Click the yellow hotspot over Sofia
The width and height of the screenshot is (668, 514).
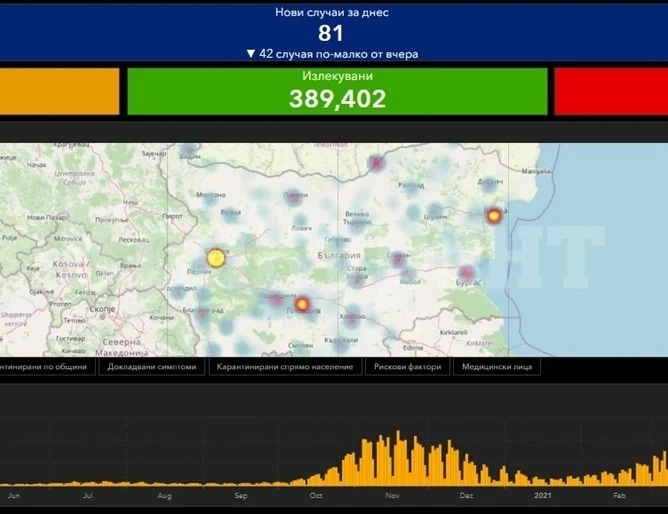216,258
